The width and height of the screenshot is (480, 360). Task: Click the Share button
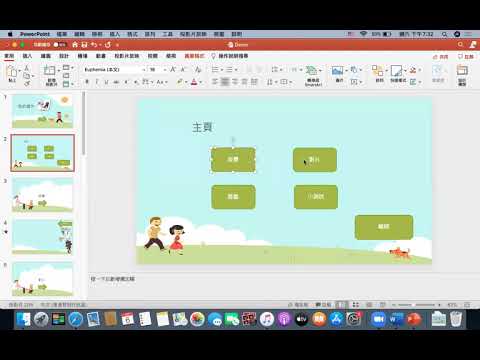(x=441, y=57)
